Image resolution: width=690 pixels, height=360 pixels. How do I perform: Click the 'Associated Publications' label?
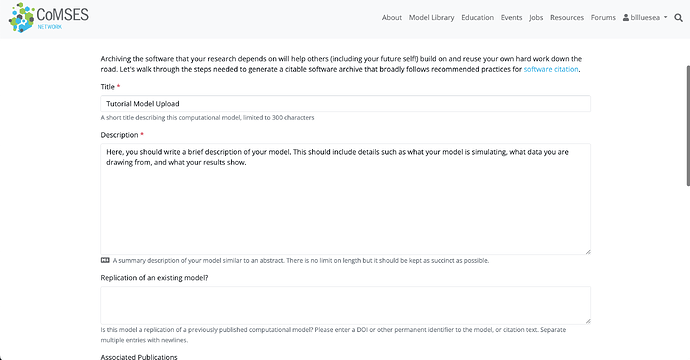point(139,356)
